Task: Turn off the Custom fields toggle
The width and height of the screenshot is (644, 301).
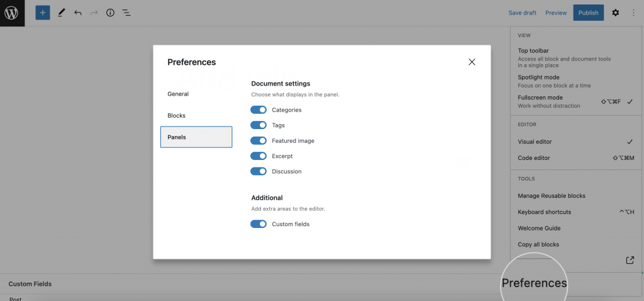Action: 258,224
